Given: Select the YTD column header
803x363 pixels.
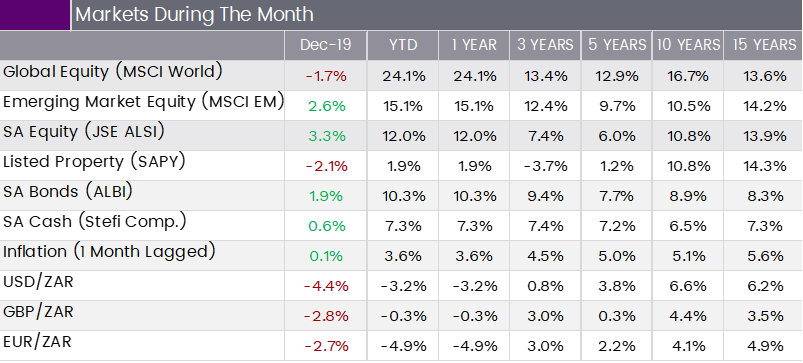Looking at the screenshot, I should 403,45.
